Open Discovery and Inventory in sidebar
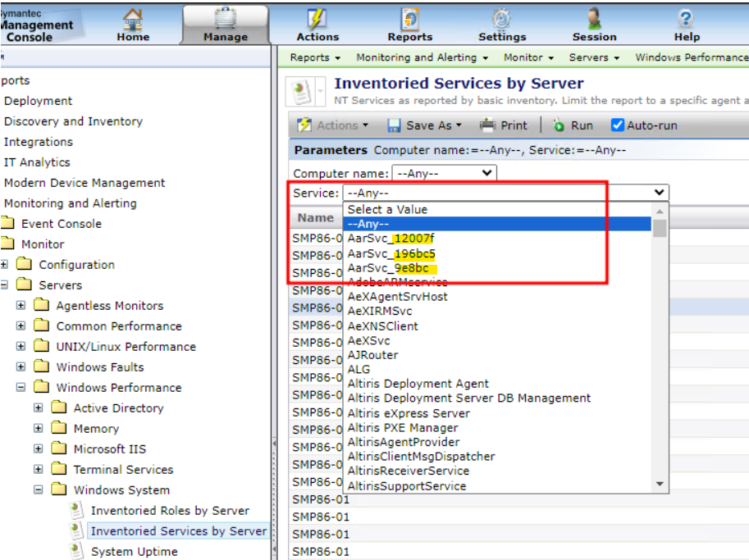This screenshot has height=560, width=749. pyautogui.click(x=73, y=121)
